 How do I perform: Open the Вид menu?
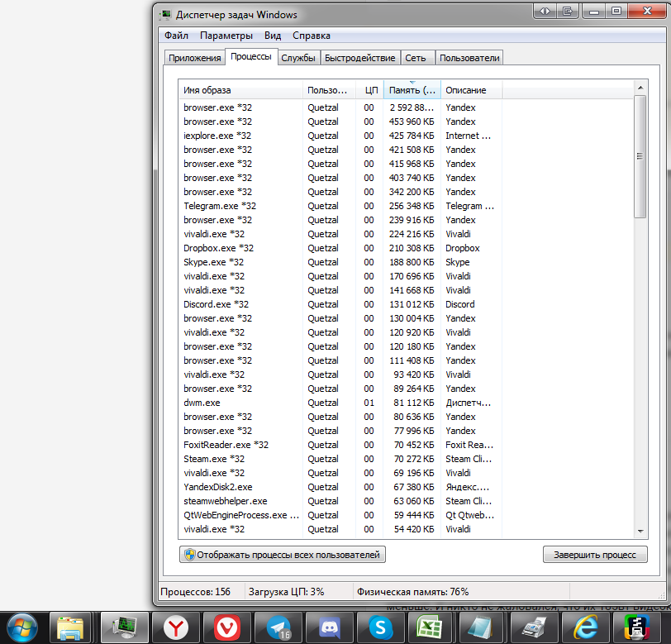[x=273, y=36]
